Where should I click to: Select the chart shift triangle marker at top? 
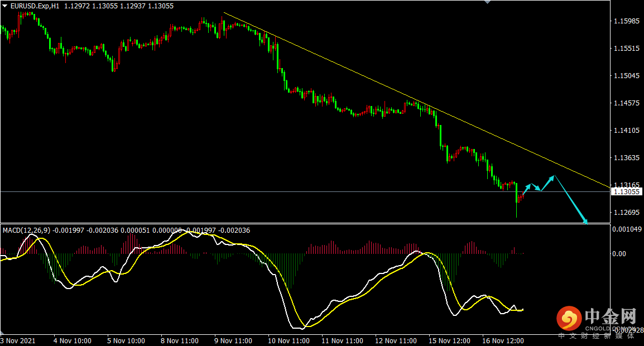488,2
